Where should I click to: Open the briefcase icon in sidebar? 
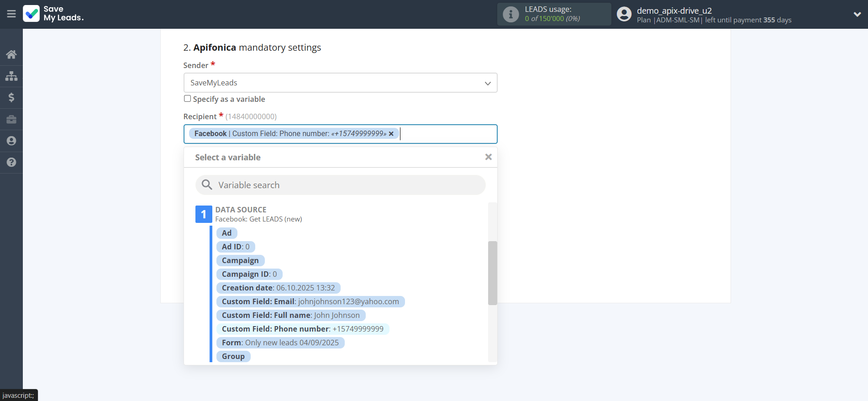point(11,119)
